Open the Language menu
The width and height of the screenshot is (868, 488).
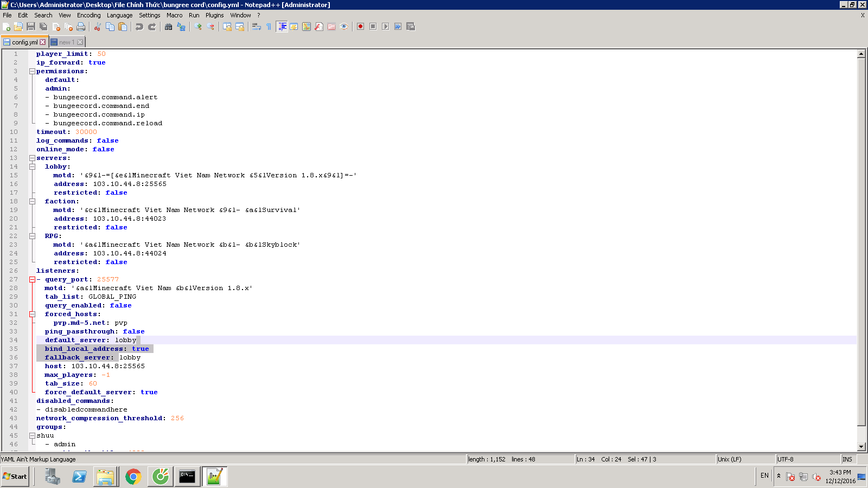pyautogui.click(x=119, y=15)
